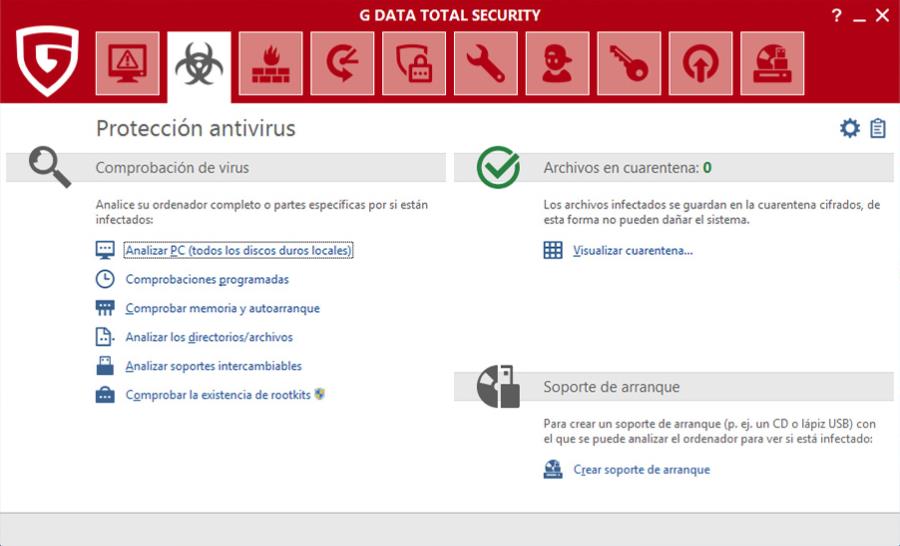Click the clock icon for scheduled checks
This screenshot has width=900, height=546.
[x=105, y=279]
